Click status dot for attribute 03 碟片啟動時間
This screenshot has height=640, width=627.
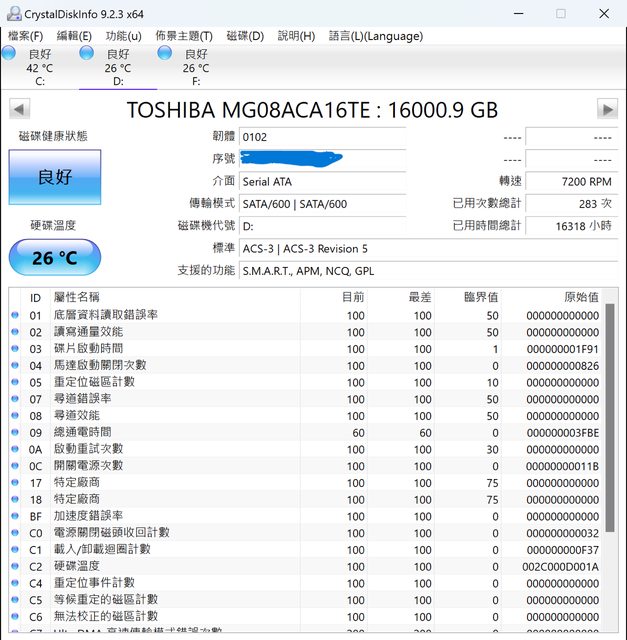point(15,348)
